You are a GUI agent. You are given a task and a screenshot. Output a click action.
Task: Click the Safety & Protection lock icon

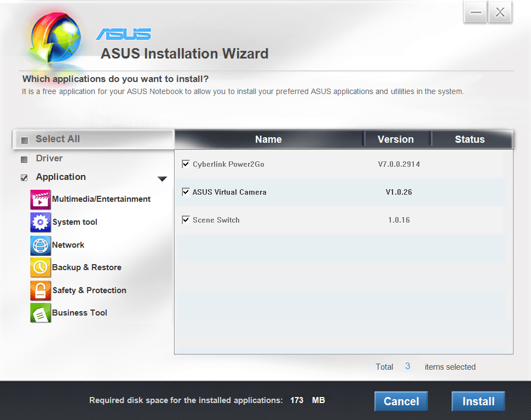41,290
